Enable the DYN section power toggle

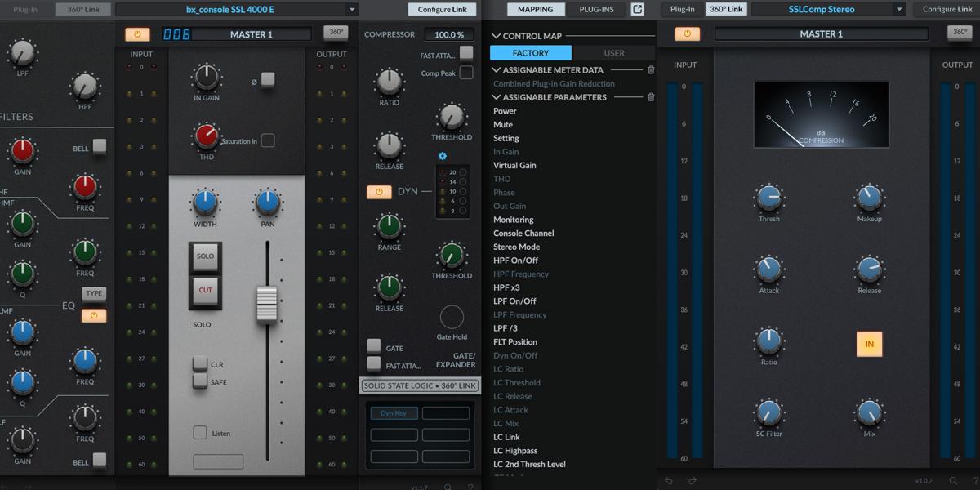377,191
